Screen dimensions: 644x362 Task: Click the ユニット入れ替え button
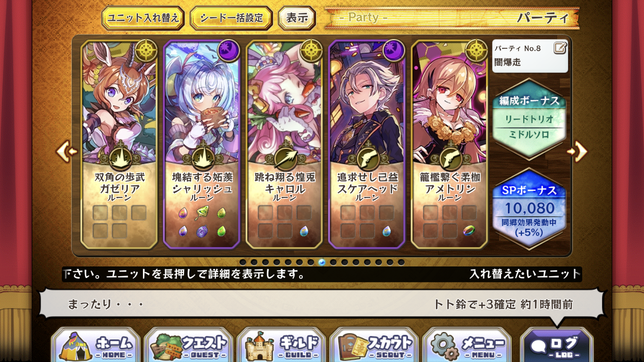(143, 18)
